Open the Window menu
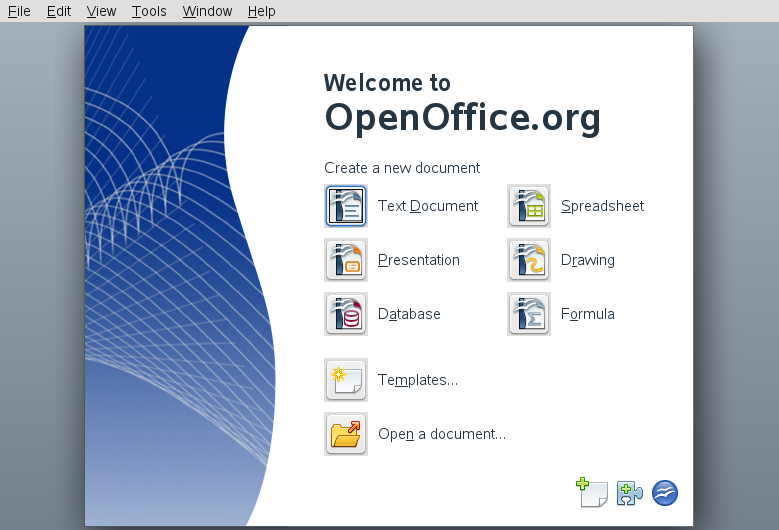Viewport: 779px width, 530px height. (207, 11)
